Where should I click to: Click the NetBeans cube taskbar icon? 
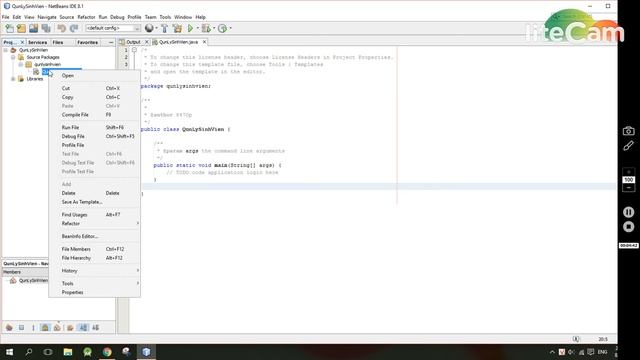tap(146, 352)
